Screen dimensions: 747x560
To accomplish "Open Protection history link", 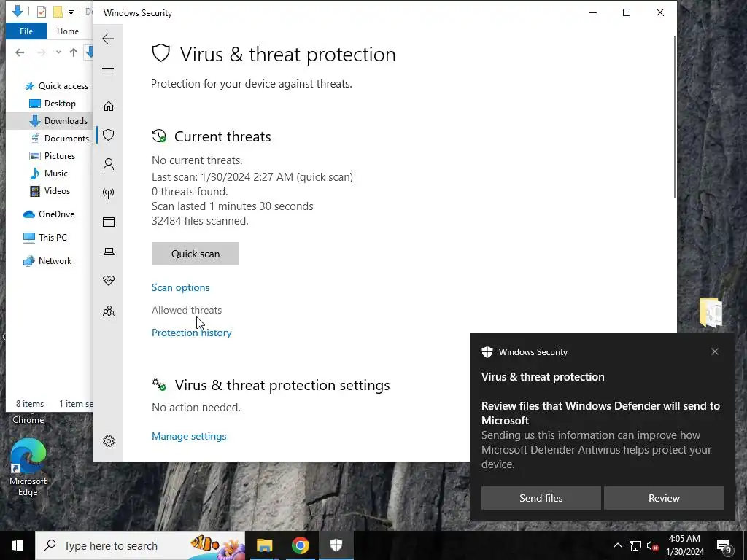I will pos(192,332).
